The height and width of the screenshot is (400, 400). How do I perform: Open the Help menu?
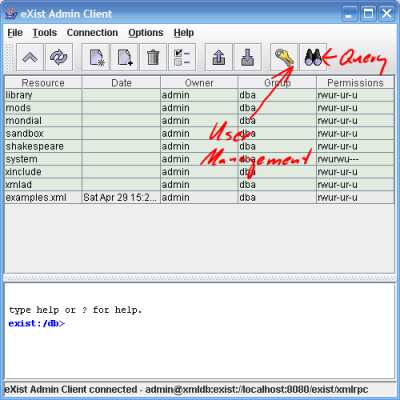(184, 33)
